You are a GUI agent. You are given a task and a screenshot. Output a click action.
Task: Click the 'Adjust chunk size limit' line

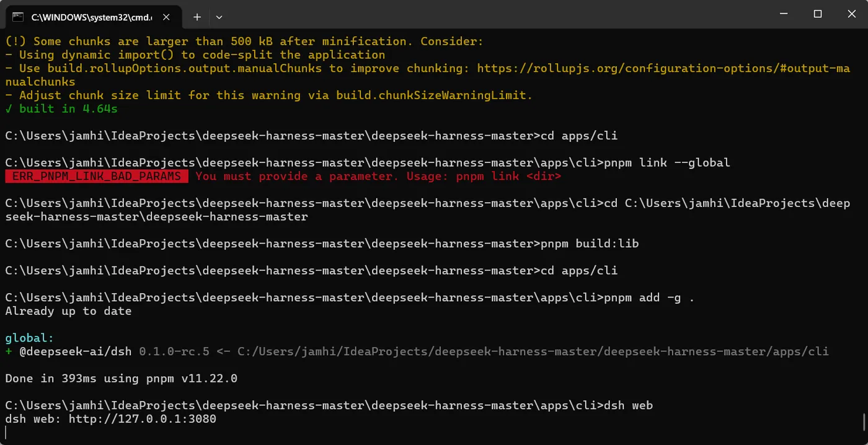tap(269, 95)
